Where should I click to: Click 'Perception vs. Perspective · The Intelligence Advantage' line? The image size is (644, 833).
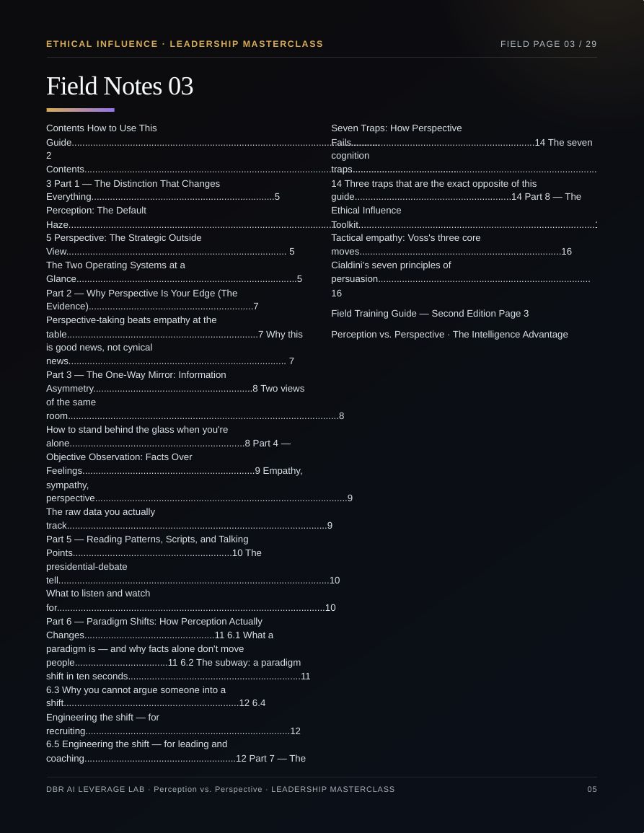point(449,334)
